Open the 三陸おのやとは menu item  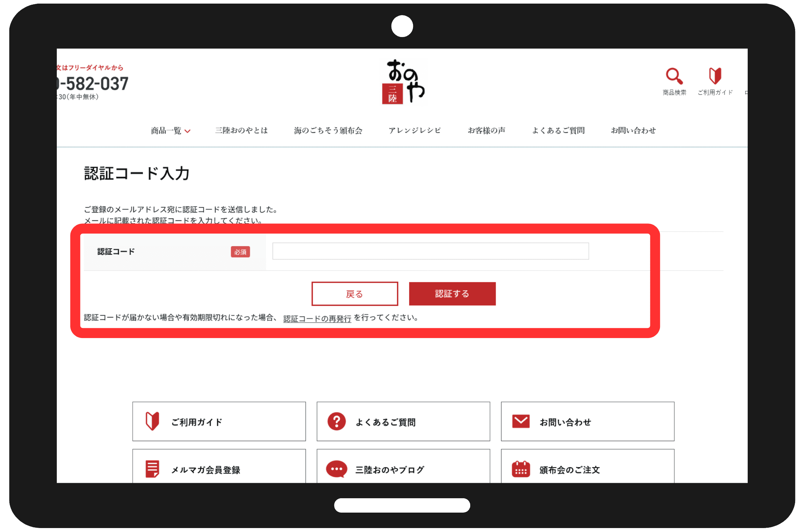242,130
